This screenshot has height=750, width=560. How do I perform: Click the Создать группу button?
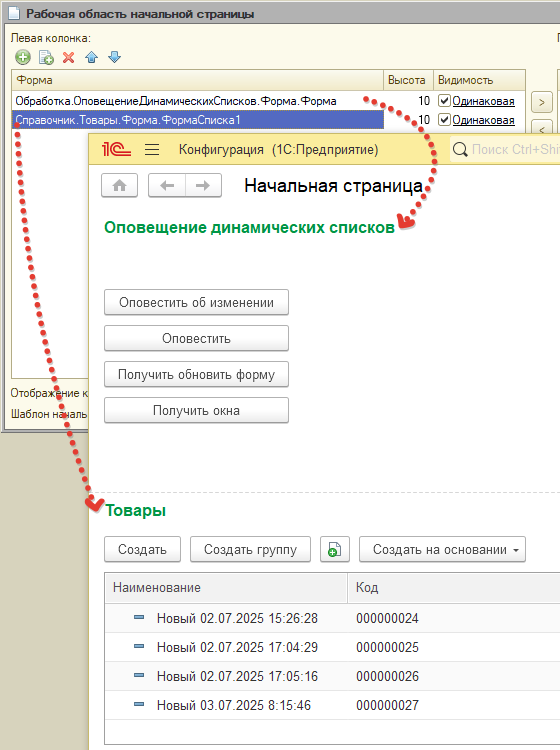[x=251, y=549]
